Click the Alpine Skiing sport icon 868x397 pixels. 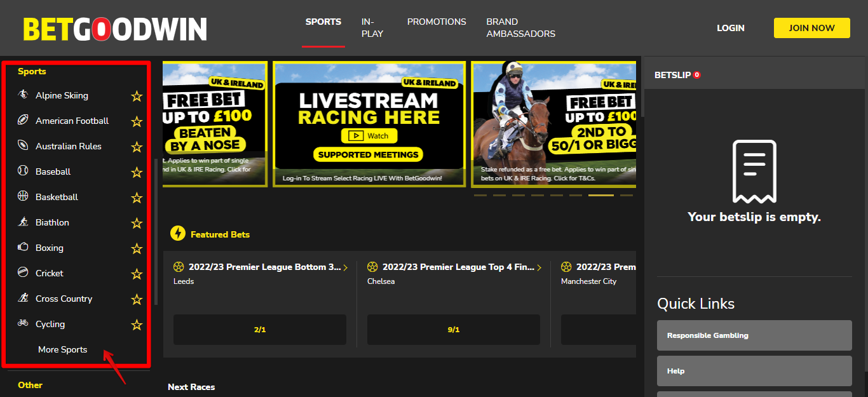[x=23, y=95]
